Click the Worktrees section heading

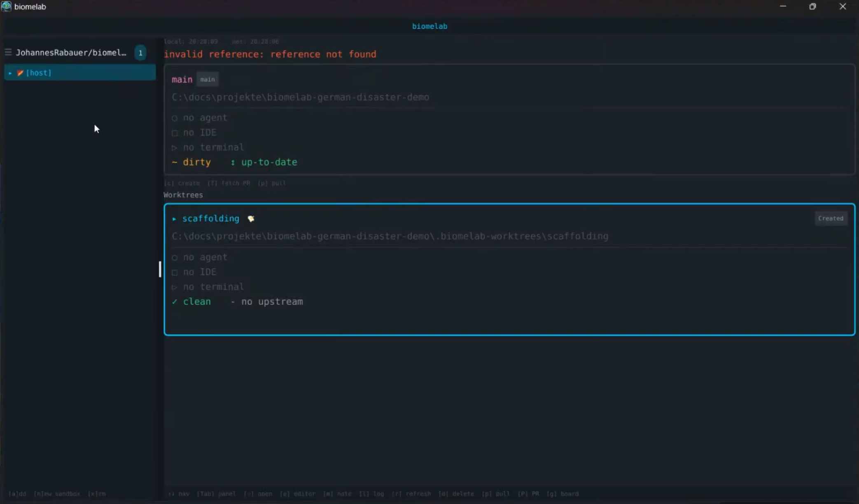tap(183, 195)
